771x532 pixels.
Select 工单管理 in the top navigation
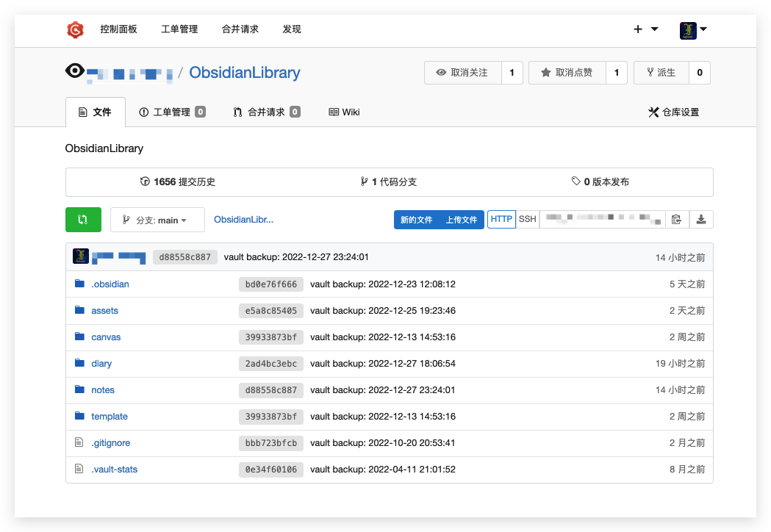tap(179, 29)
